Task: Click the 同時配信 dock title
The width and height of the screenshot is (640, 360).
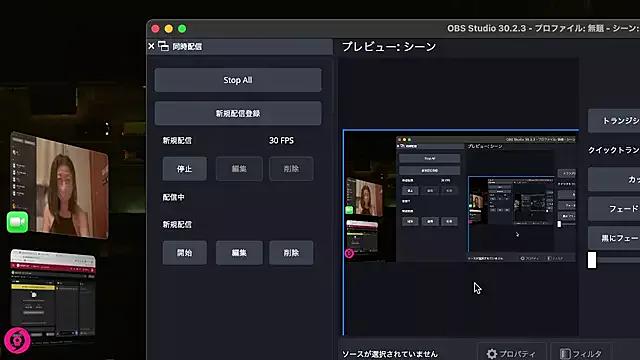Action: 187,47
